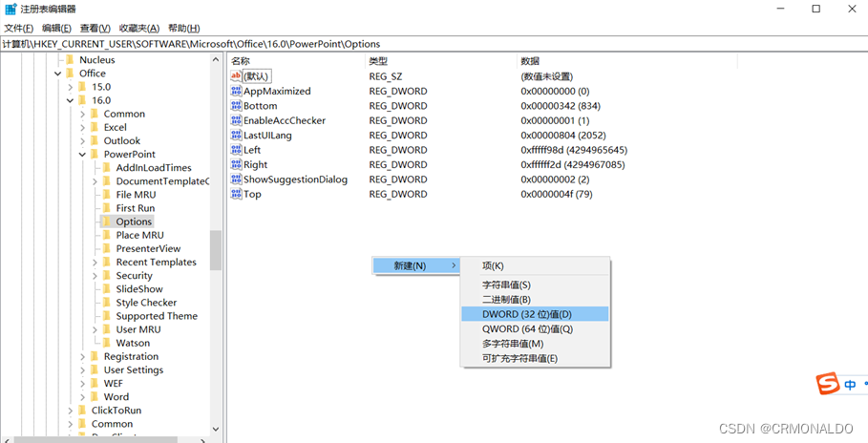The width and height of the screenshot is (868, 443).
Task: Select the Place MRU tree item
Action: [x=139, y=235]
